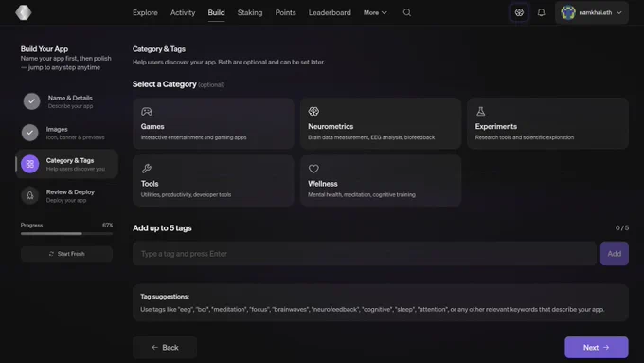Click the Games controller icon
Viewport: 644px width, 363px height.
147,112
